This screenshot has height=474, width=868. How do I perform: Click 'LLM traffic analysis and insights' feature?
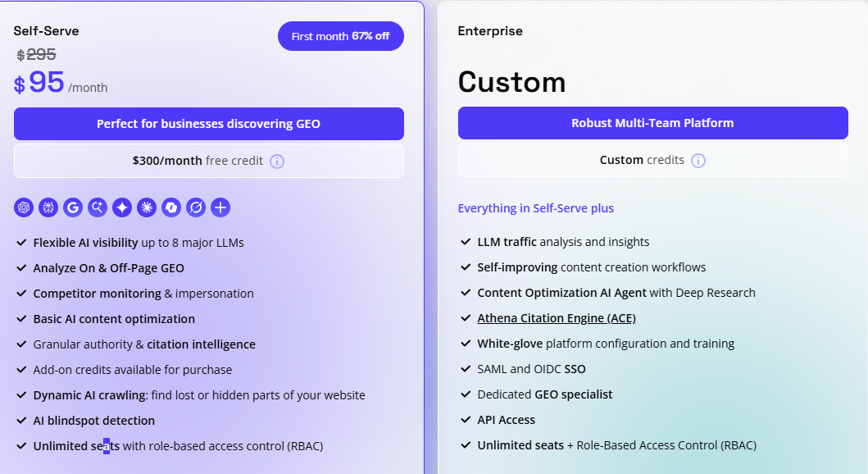coord(563,242)
